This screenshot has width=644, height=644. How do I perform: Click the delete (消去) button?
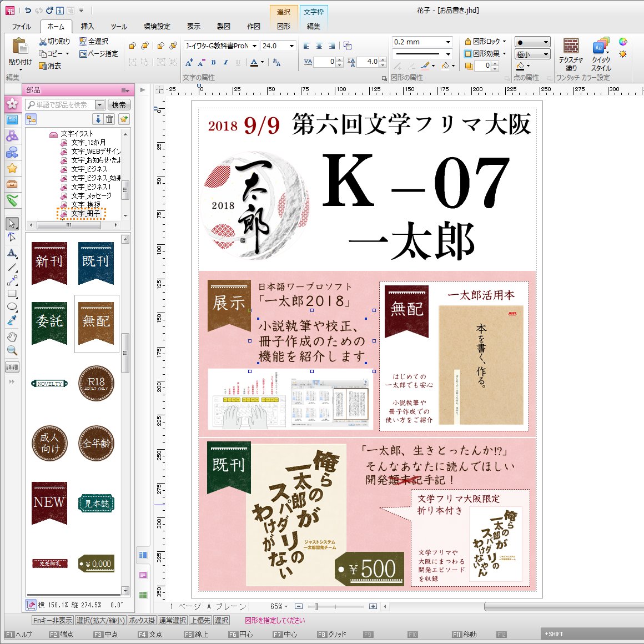(50, 66)
